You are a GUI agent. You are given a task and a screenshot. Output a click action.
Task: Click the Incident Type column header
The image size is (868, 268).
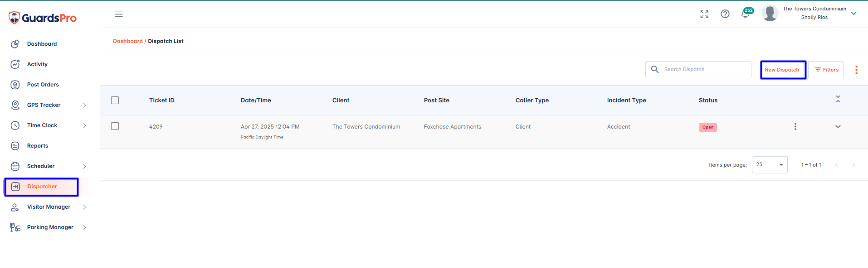tap(627, 100)
